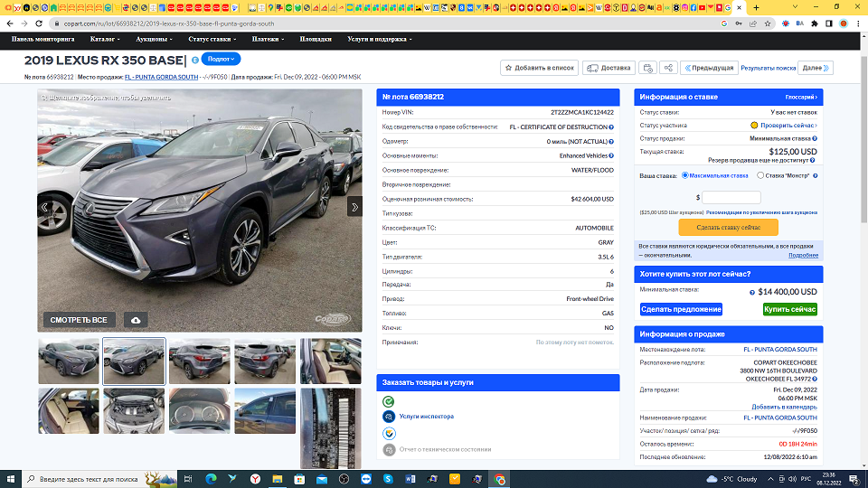Open help icon next to Enhanced Vehicles
The image size is (868, 488).
point(611,156)
